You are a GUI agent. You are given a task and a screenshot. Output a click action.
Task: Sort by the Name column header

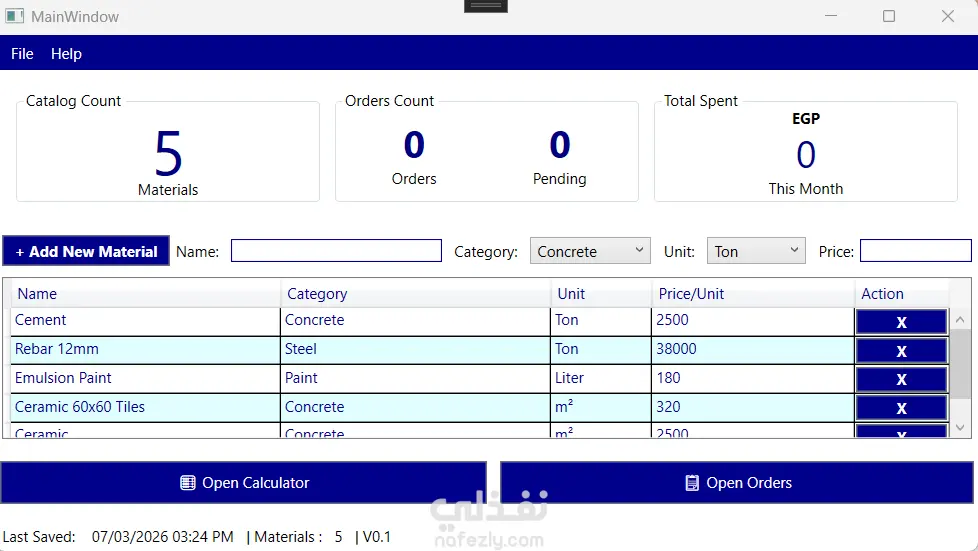pyautogui.click(x=145, y=293)
